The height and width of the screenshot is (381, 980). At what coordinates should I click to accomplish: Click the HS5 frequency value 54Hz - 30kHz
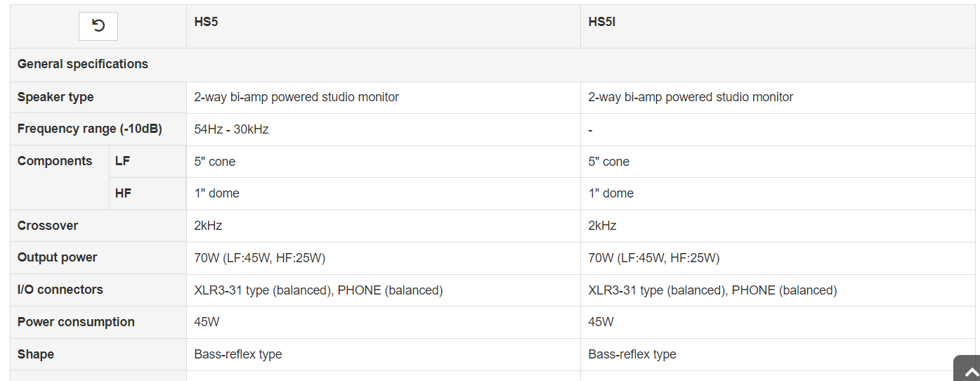[x=232, y=129]
